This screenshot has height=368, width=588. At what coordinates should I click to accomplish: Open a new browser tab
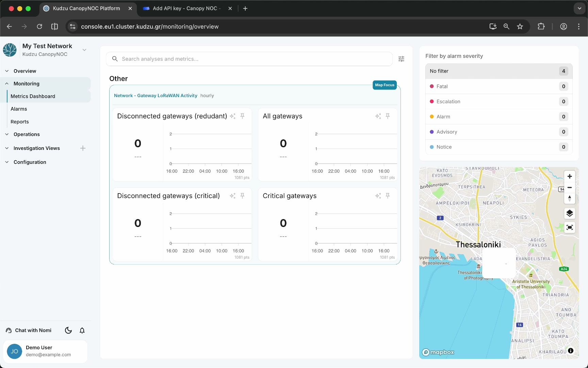click(245, 9)
